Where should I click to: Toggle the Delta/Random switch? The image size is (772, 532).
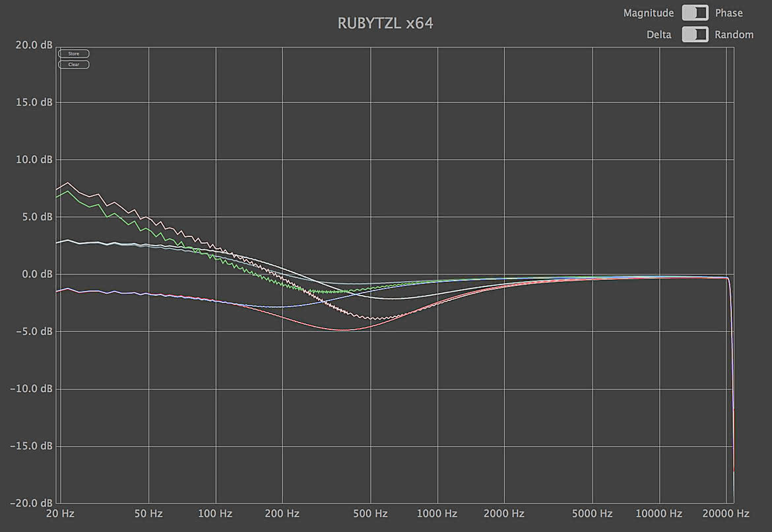[695, 34]
